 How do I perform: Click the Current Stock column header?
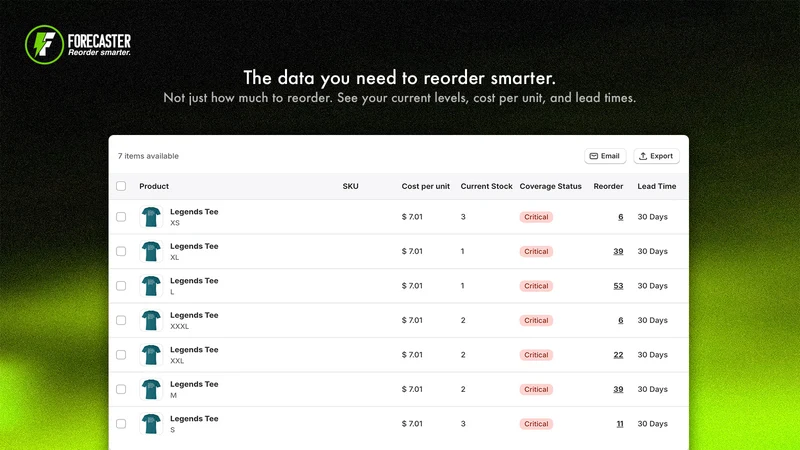[486, 186]
